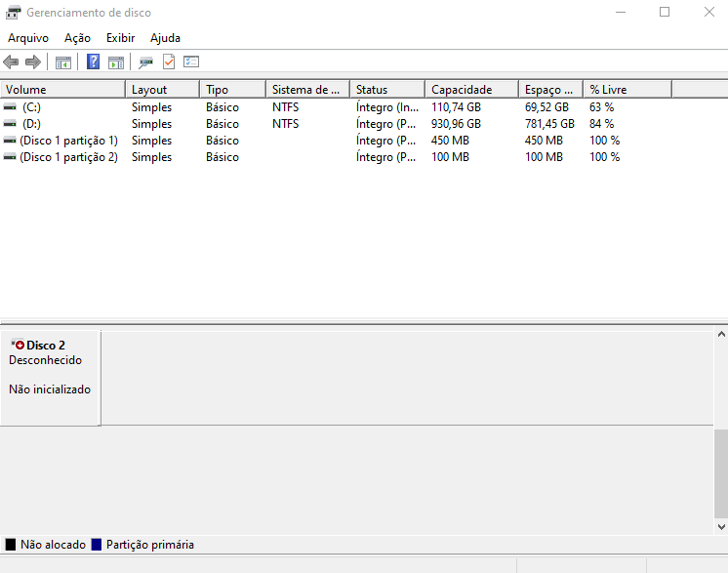Click the red error icon on Disco 2
The height and width of the screenshot is (573, 728).
tap(20, 345)
